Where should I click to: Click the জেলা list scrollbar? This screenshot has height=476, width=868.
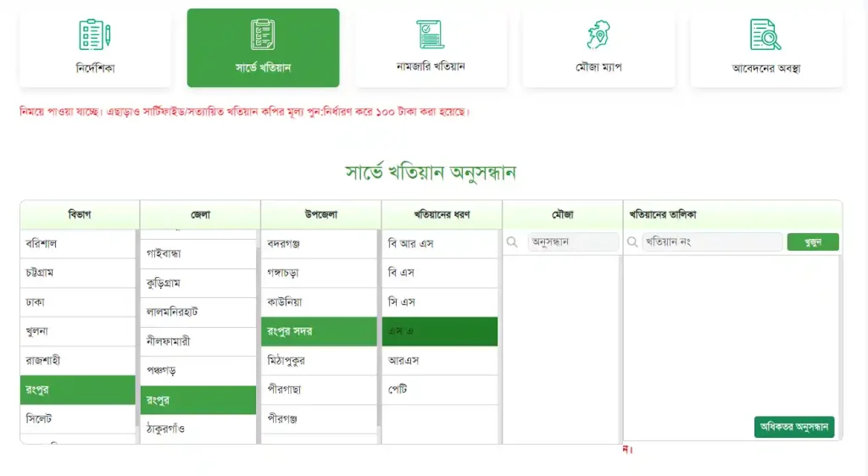[259, 339]
